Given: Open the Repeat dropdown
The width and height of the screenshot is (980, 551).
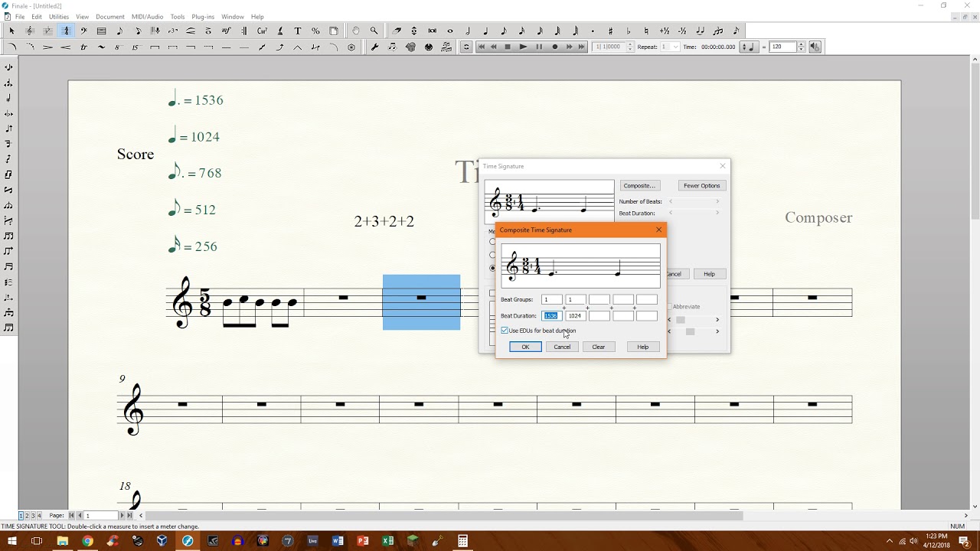Looking at the screenshot, I should (x=671, y=47).
